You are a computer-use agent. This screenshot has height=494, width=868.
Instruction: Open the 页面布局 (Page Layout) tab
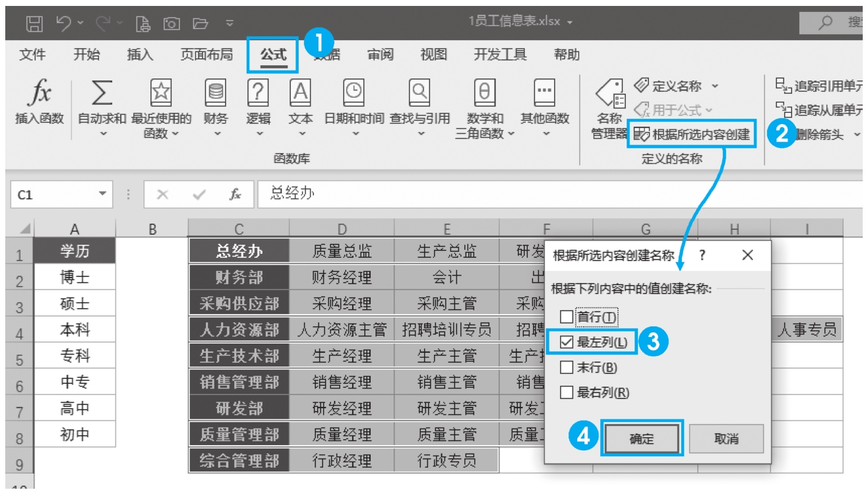[x=206, y=55]
